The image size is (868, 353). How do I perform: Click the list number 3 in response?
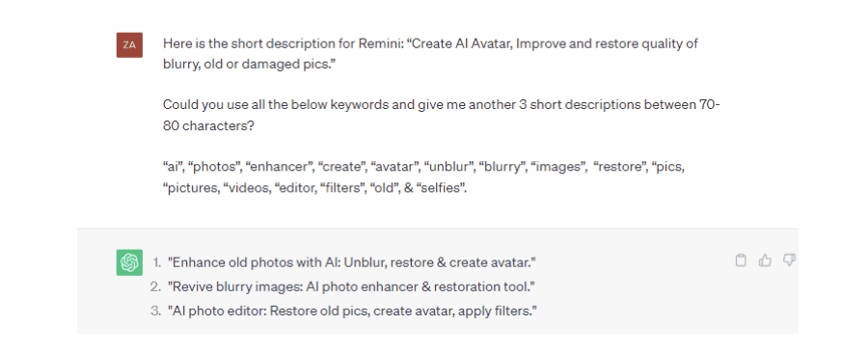[x=156, y=311]
